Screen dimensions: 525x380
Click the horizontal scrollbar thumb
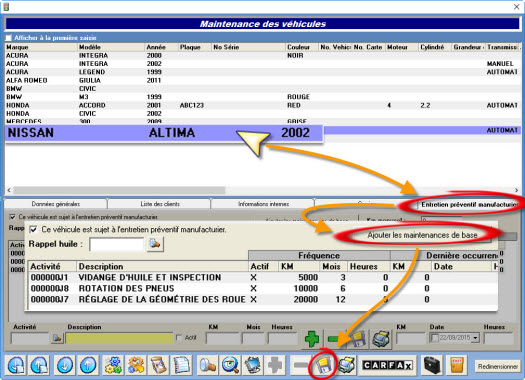119,190
